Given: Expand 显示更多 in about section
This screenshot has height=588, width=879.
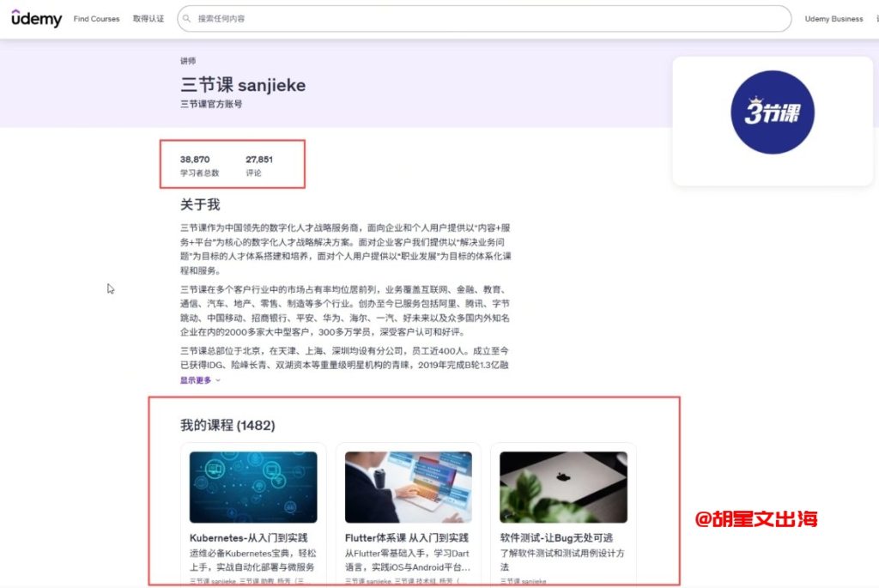Looking at the screenshot, I should click(200, 380).
